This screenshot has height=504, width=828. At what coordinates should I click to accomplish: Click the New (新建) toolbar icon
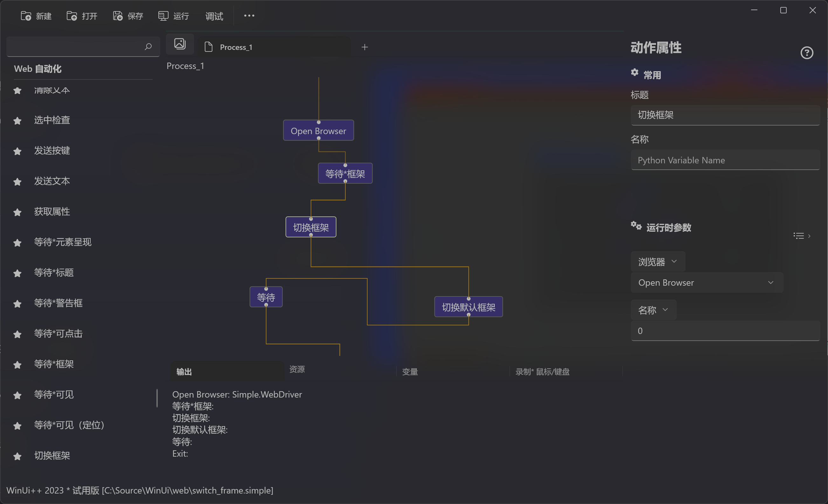click(26, 16)
